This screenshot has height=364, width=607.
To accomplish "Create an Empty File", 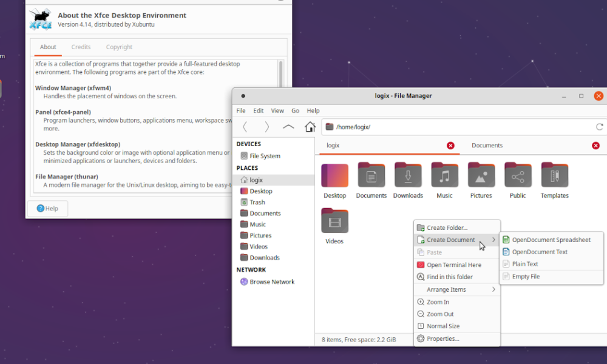I will (x=551, y=277).
